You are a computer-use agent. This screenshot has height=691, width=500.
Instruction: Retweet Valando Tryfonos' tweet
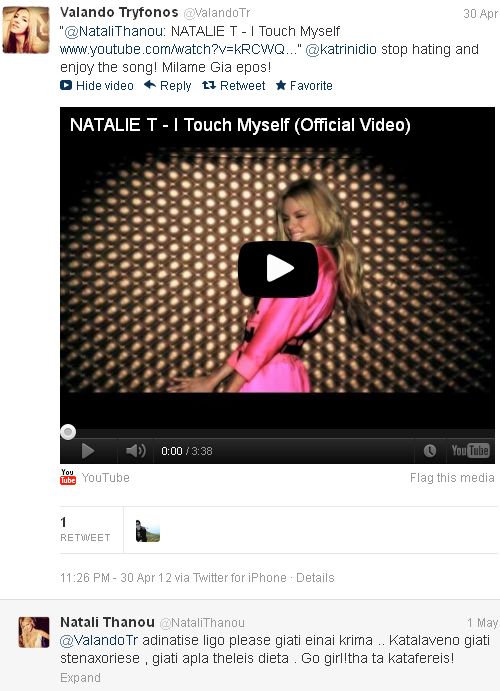coord(233,85)
